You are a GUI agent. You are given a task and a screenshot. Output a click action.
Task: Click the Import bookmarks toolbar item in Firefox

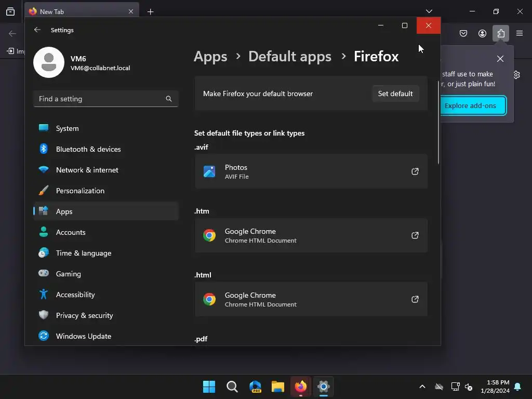pos(15,51)
